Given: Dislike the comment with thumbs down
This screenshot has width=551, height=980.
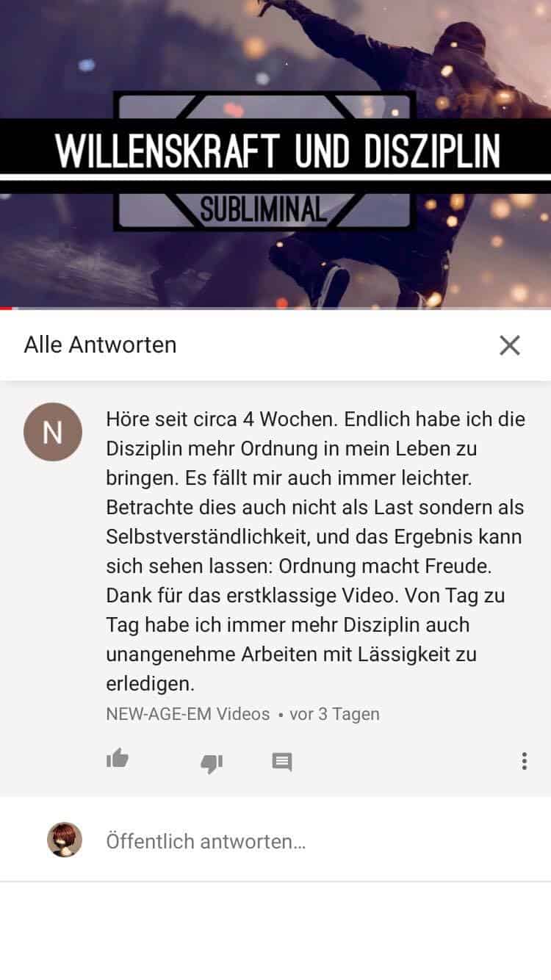Looking at the screenshot, I should tap(212, 763).
